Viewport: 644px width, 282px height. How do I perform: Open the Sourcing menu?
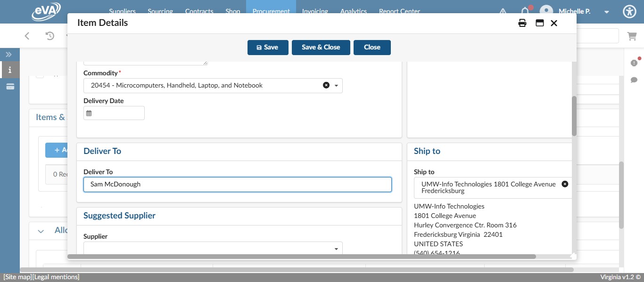point(160,11)
